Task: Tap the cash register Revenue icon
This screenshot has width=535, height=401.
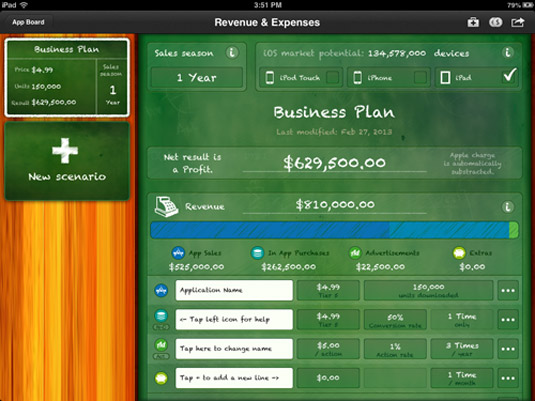Action: [x=166, y=206]
